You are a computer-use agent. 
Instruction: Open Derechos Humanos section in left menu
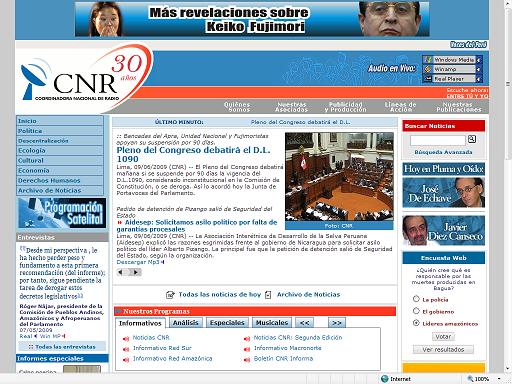click(60, 180)
